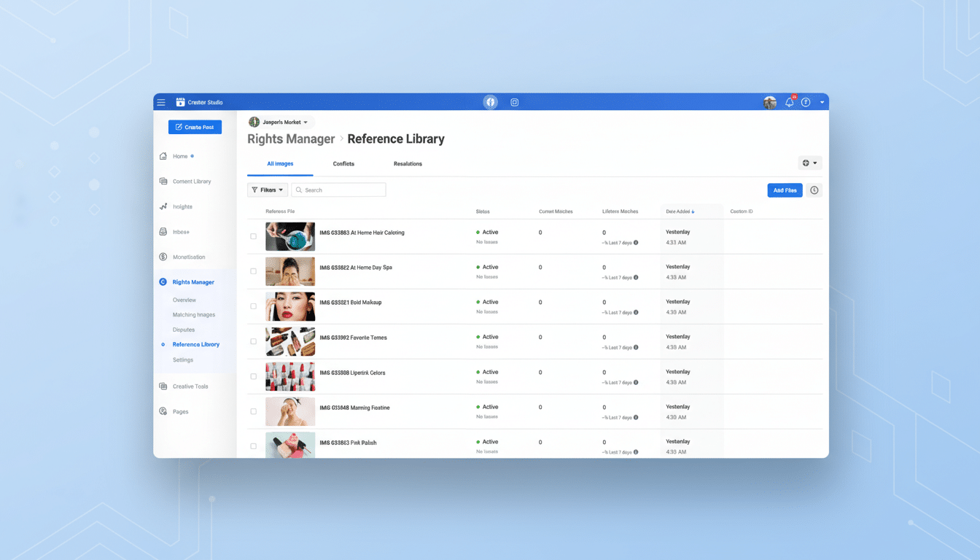Click the clock history icon beside Add Files
Image resolution: width=980 pixels, height=560 pixels.
coord(814,190)
